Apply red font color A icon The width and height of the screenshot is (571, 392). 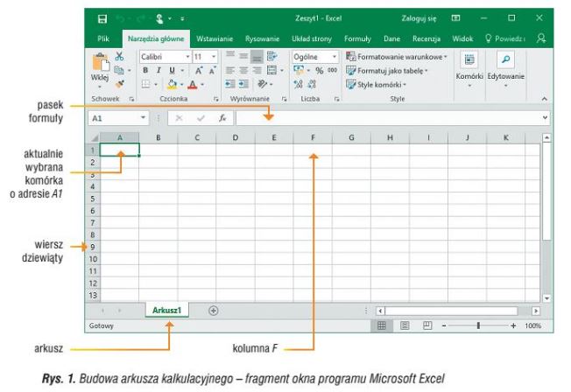coord(193,85)
